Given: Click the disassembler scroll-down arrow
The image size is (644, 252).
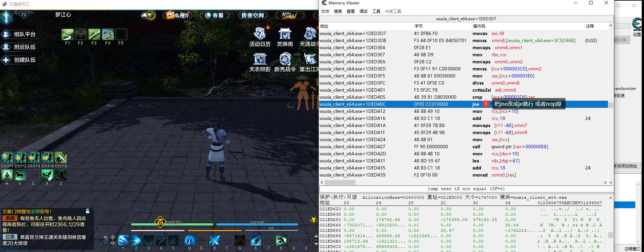Looking at the screenshot, I should coord(611,182).
